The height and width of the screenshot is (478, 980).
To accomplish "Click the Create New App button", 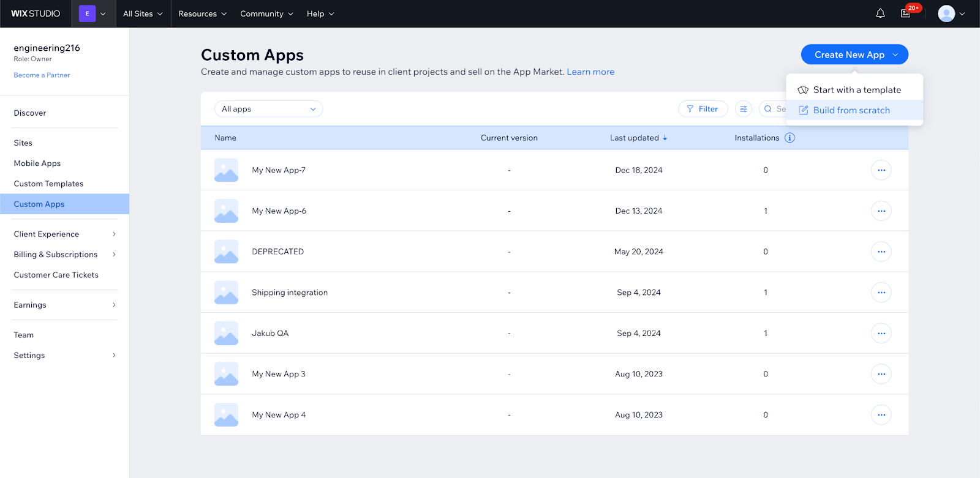I will (849, 54).
